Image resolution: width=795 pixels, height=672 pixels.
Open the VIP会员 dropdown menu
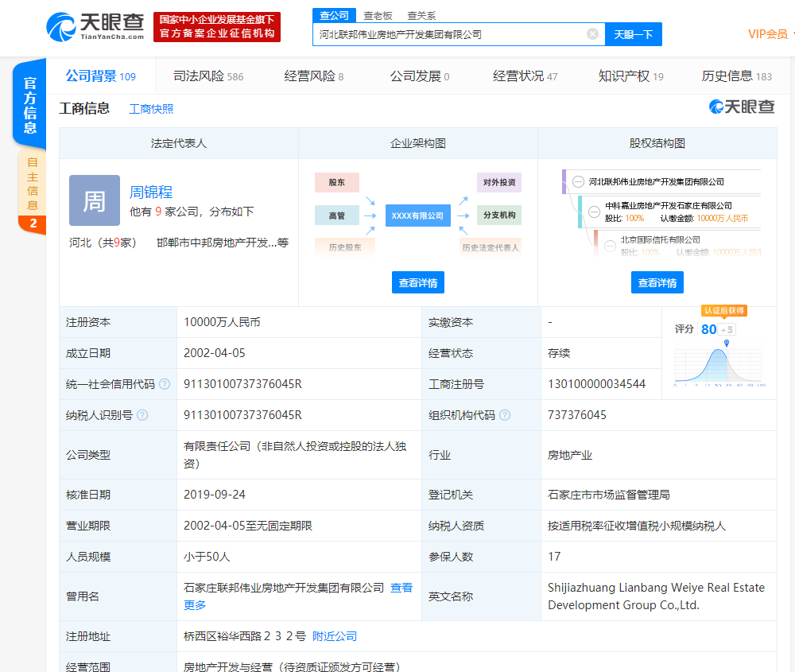tap(770, 34)
